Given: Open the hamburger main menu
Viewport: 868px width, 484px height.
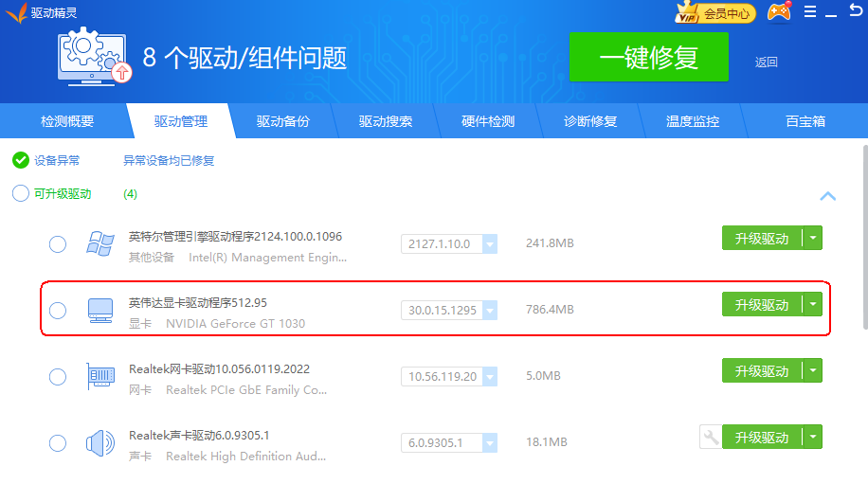Looking at the screenshot, I should point(810,11).
